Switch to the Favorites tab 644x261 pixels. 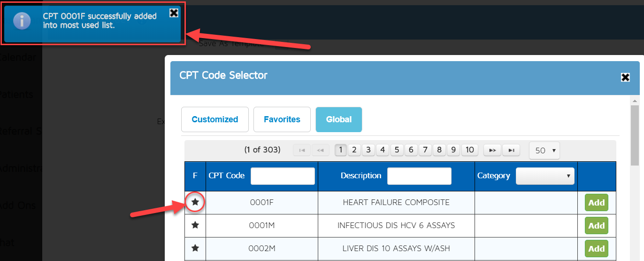(282, 119)
